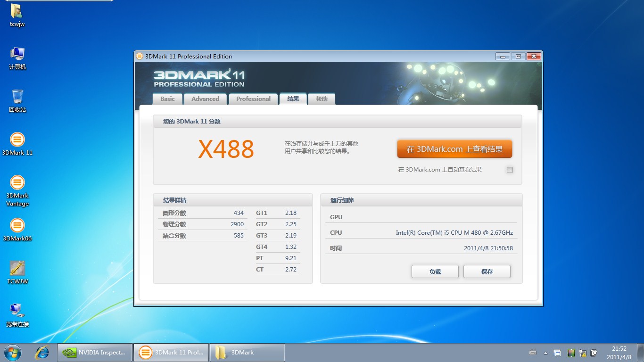The image size is (644, 362).
Task: Click the 3DMark 11 Prof taskbar button
Action: point(171,352)
